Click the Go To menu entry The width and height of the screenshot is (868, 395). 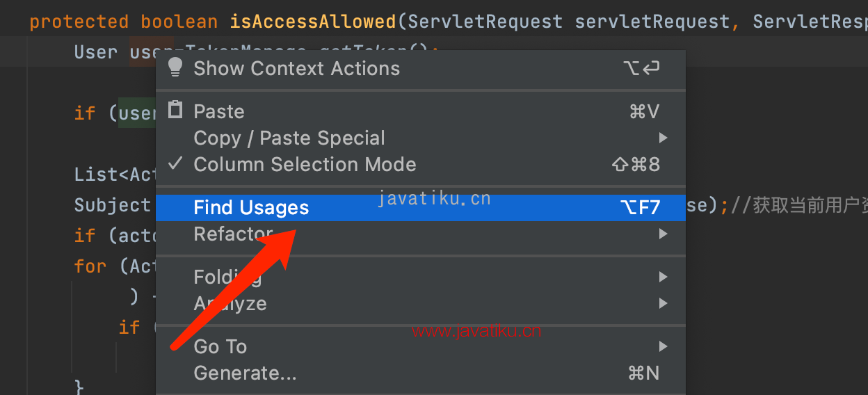tap(421, 346)
